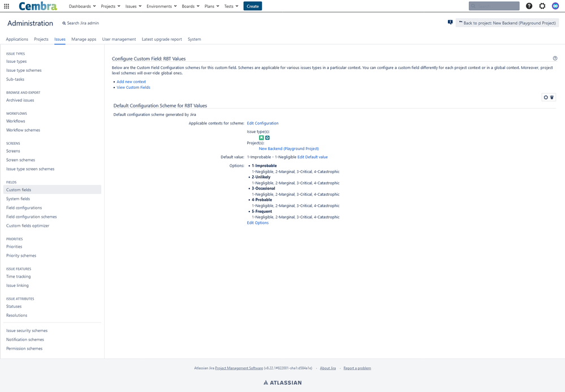Click the Edit Default value link

tap(312, 157)
